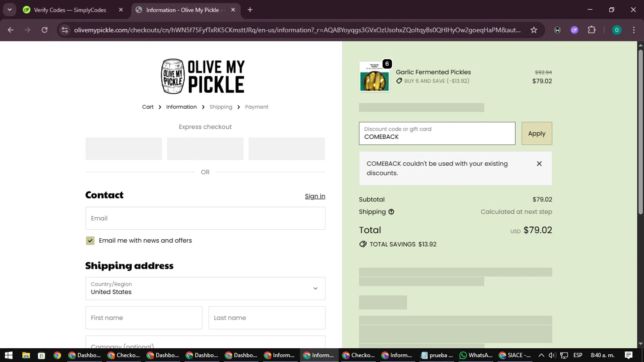Bookmark this page with the star icon
The width and height of the screenshot is (644, 362).
pos(534,30)
